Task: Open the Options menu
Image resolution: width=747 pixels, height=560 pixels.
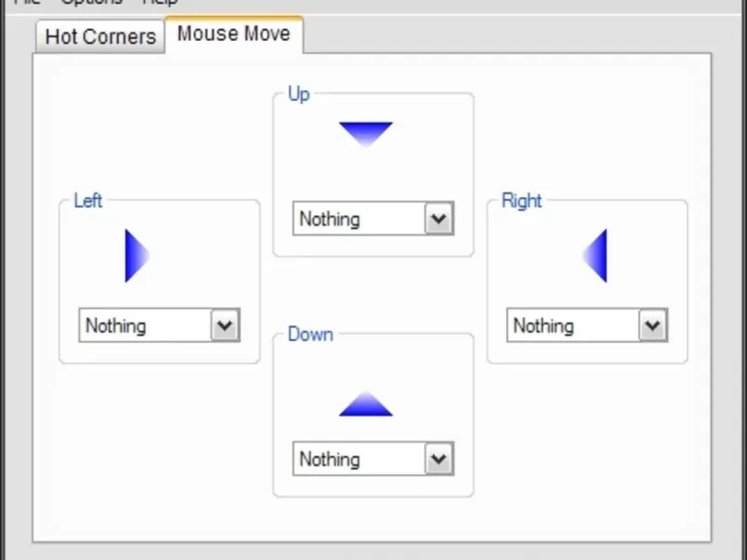Action: coord(92,3)
